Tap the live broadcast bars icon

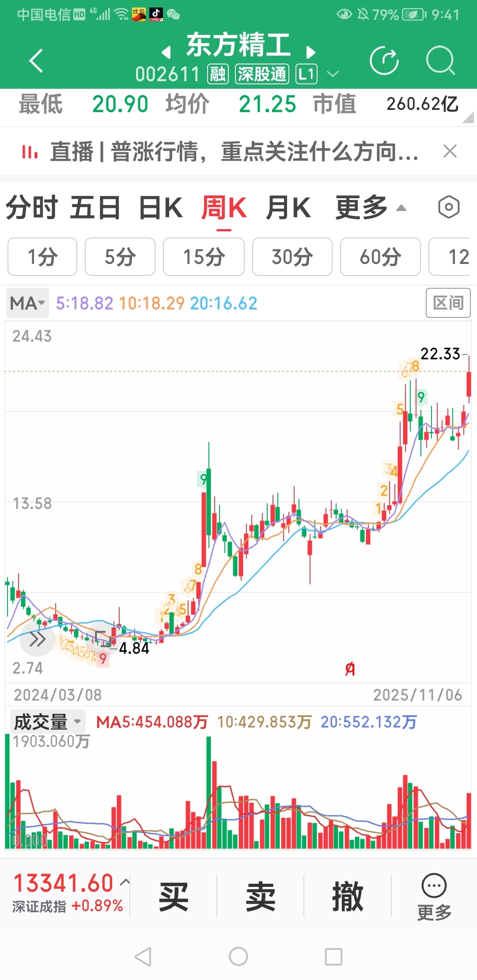tap(30, 152)
